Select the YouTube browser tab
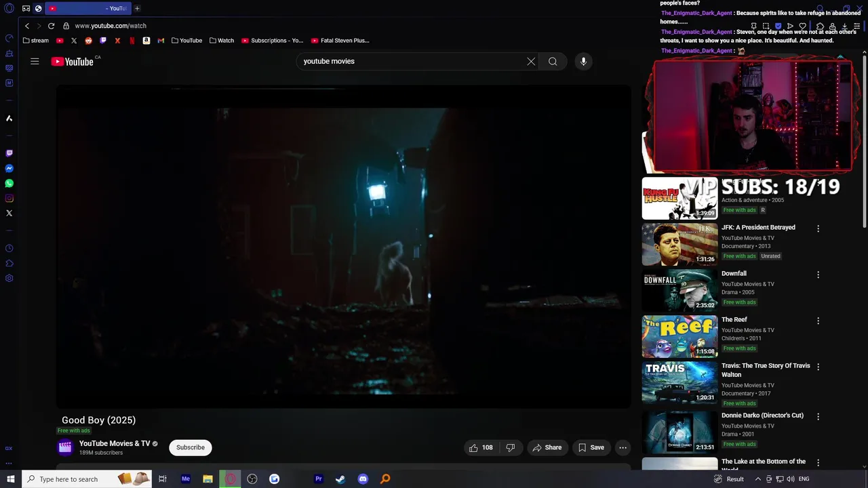Screen dimensions: 868x488 coord(87,8)
